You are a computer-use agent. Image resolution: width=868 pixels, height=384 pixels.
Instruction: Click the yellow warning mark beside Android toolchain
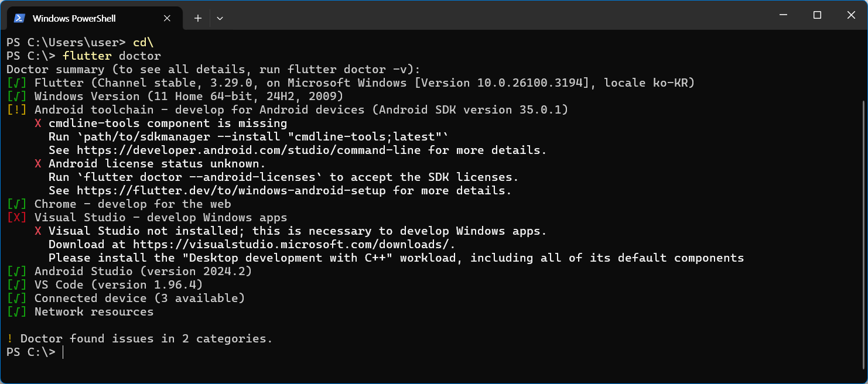tap(17, 109)
